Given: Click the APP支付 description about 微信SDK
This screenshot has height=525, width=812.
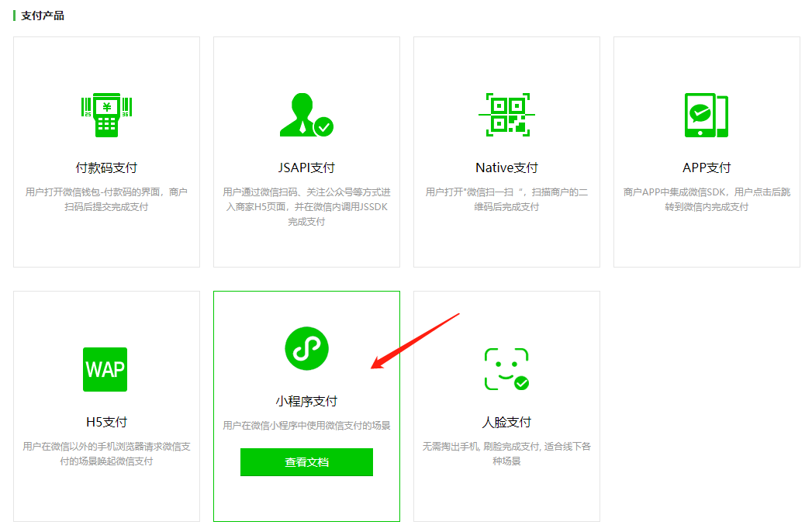Looking at the screenshot, I should pyautogui.click(x=707, y=199).
